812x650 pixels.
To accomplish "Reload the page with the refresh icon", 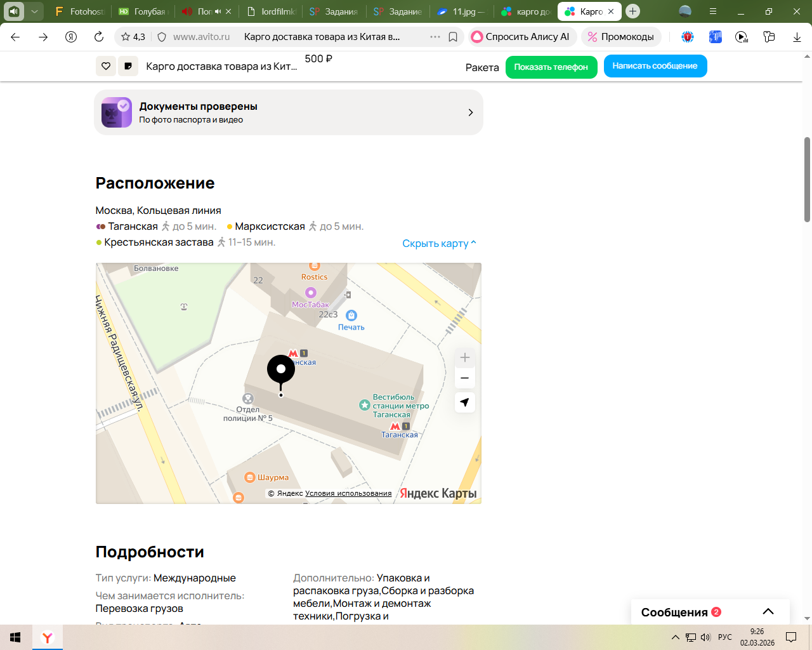I will tap(99, 37).
